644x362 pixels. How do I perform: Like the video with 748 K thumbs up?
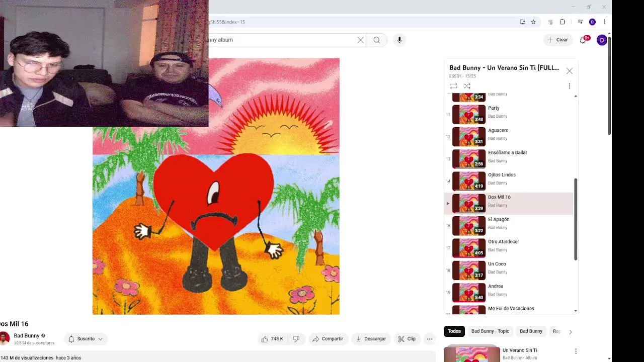coord(272,339)
